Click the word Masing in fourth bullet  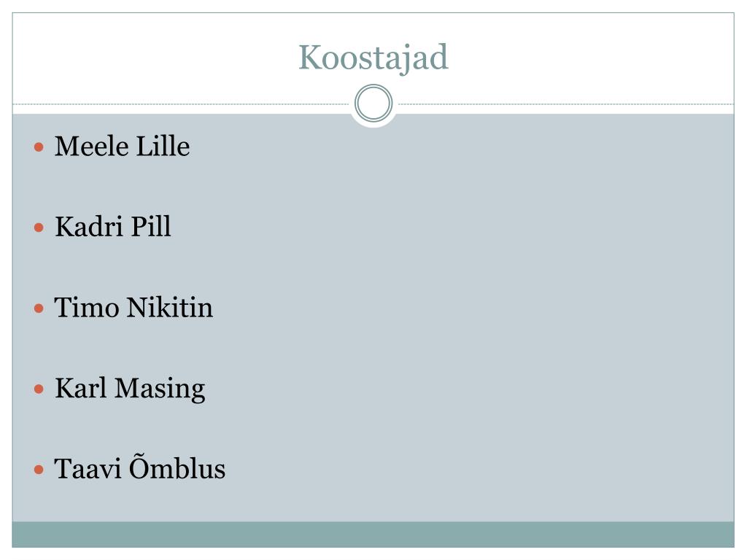pos(160,389)
